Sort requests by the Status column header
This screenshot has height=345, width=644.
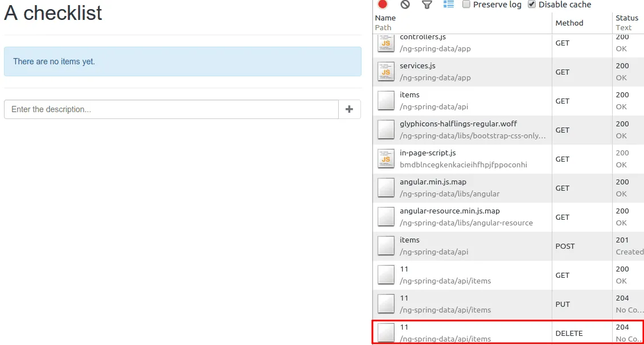point(626,18)
